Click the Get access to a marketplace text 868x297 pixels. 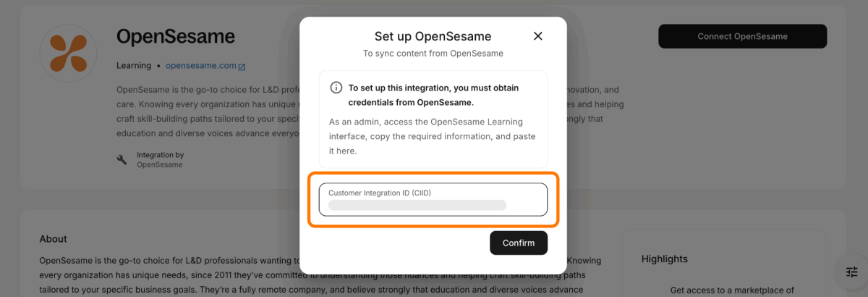[x=732, y=290]
